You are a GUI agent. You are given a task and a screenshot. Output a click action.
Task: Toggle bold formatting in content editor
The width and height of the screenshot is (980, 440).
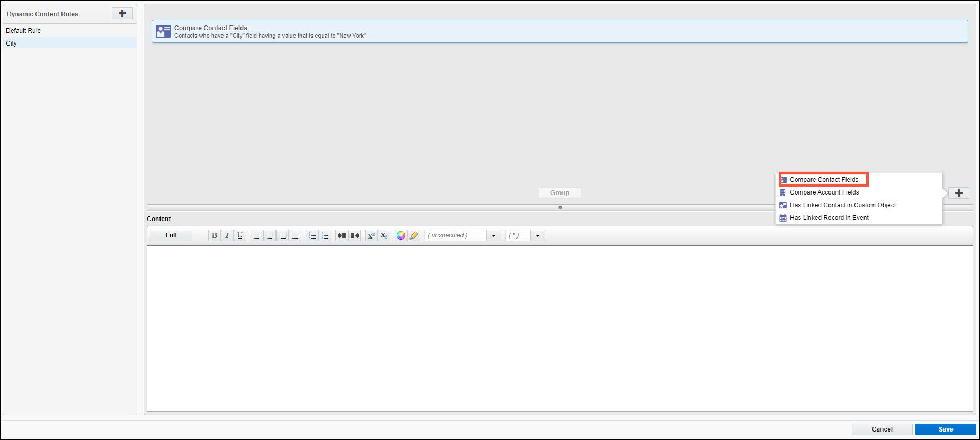(x=215, y=235)
